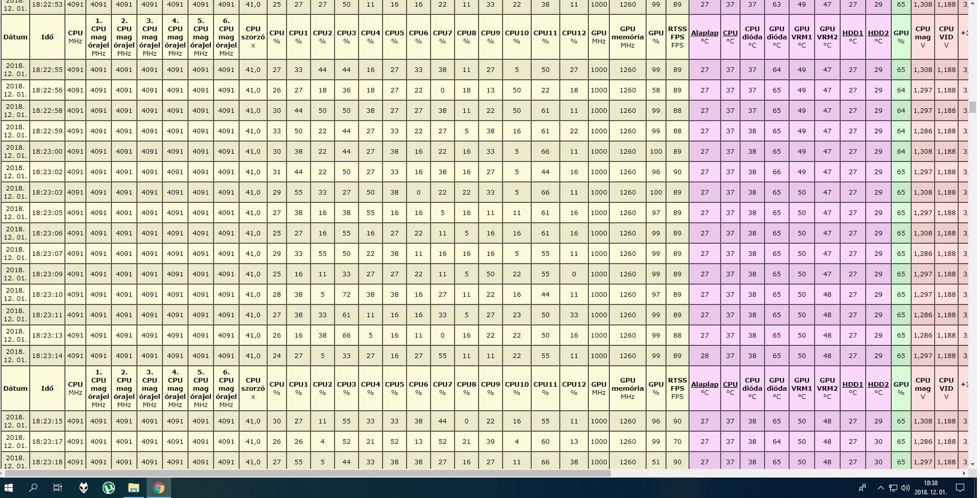Select the time cell 18:22:58
The height and width of the screenshot is (498, 980).
tap(47, 110)
